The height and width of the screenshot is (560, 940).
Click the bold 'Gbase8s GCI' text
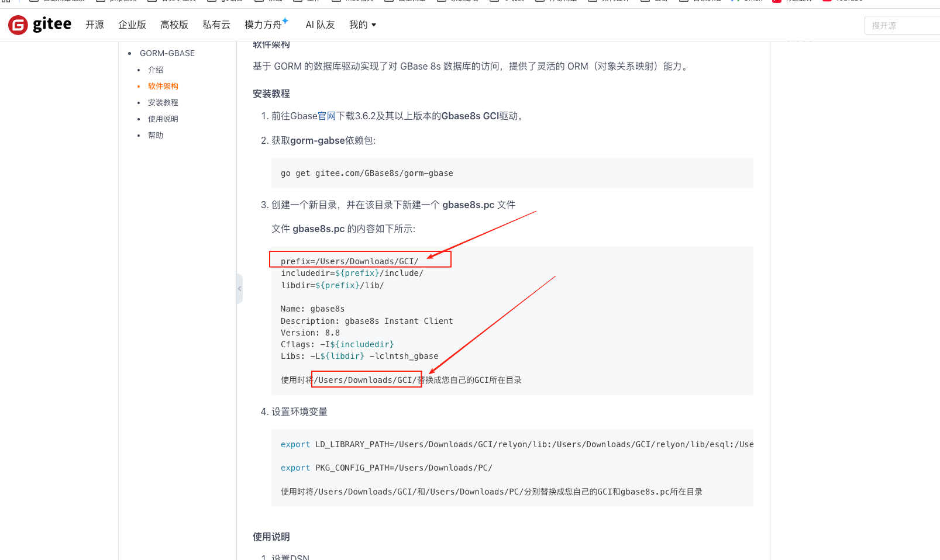coord(470,116)
